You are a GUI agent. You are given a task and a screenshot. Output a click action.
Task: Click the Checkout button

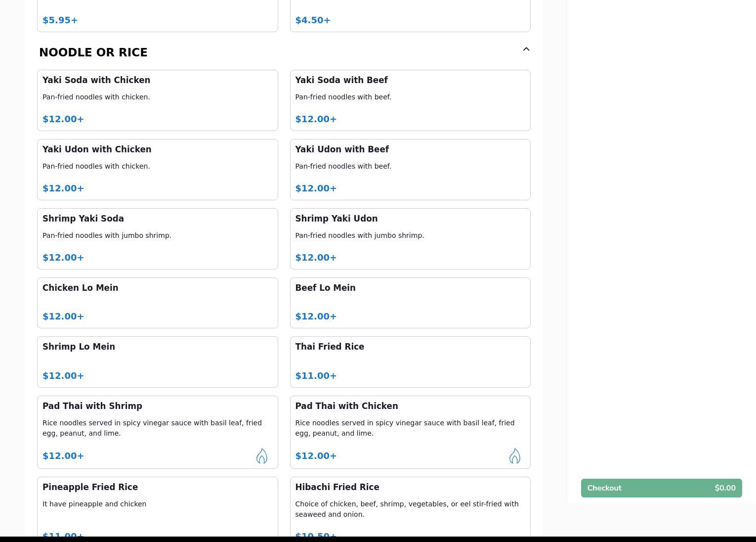(x=661, y=488)
